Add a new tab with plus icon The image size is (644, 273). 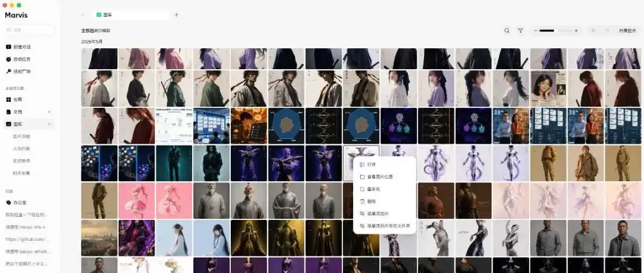point(177,15)
